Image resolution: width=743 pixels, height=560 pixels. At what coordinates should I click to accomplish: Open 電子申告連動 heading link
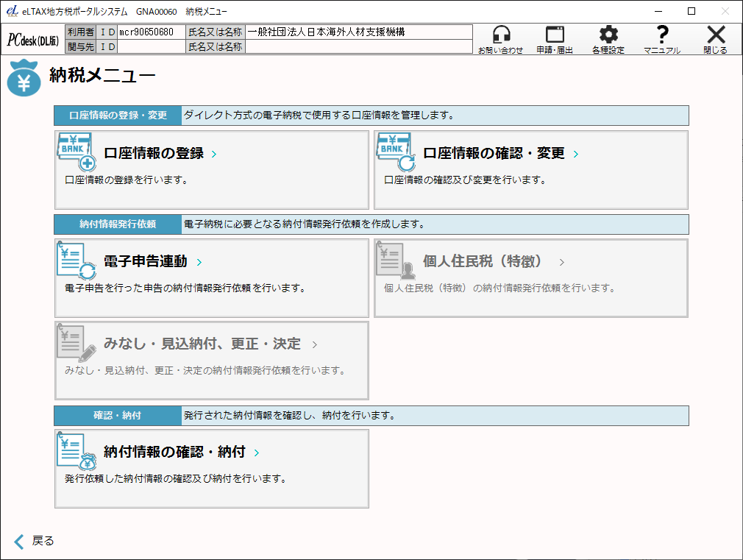point(146,261)
